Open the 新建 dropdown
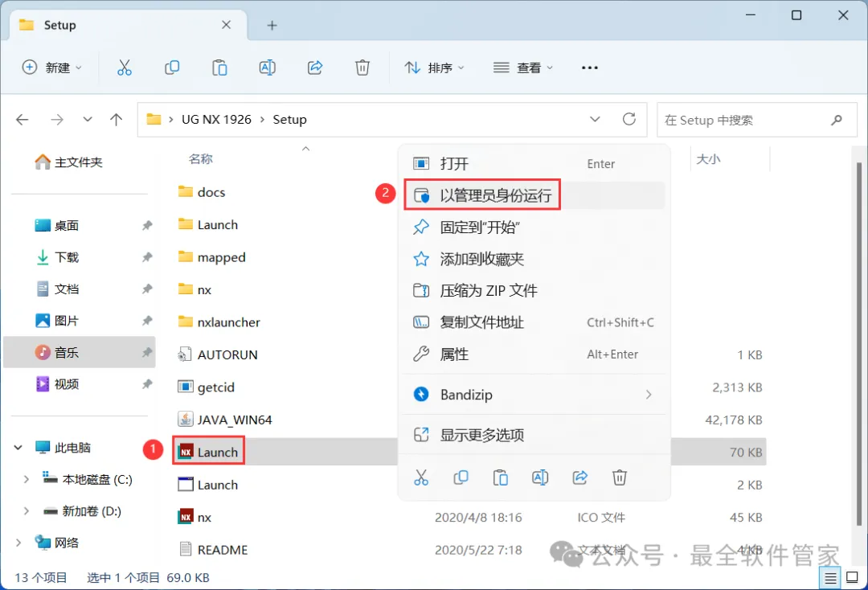 (52, 68)
